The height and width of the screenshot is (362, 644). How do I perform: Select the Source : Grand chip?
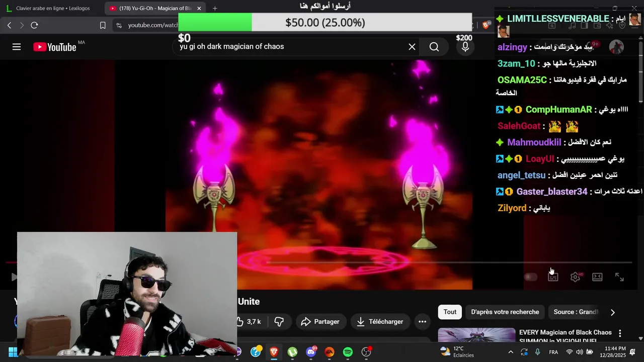[x=575, y=312]
